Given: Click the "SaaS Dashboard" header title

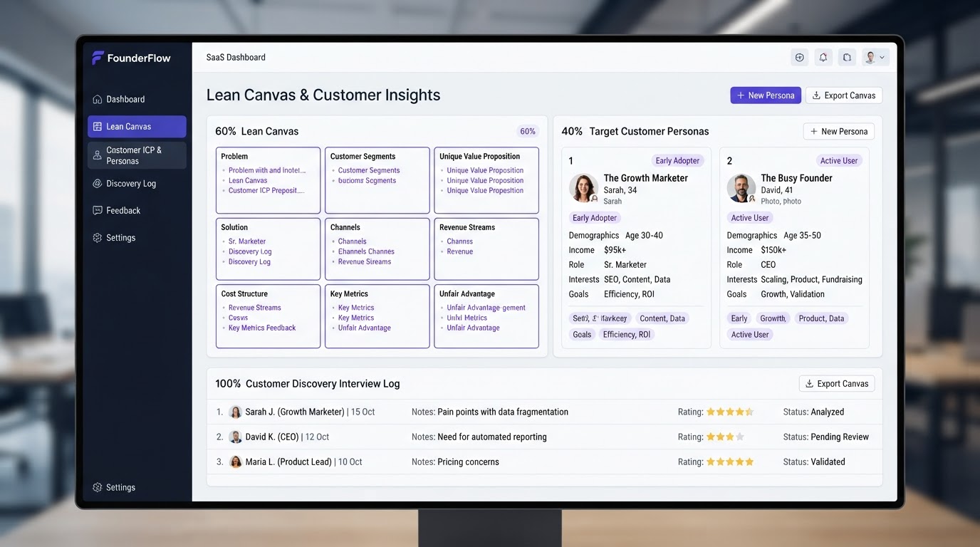Looking at the screenshot, I should click(236, 58).
